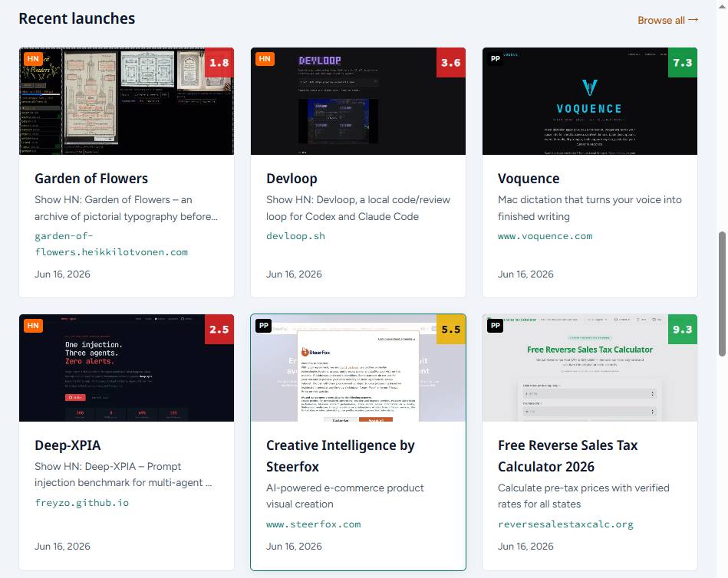The height and width of the screenshot is (578, 728).
Task: Visit www.steerfox.com link
Action: tap(314, 524)
